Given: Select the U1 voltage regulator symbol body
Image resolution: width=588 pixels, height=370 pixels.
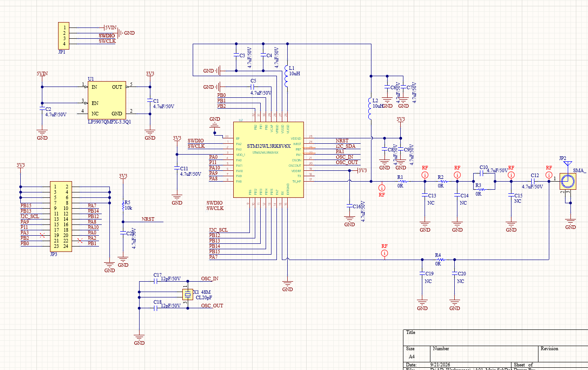Looking at the screenshot, I should point(107,100).
